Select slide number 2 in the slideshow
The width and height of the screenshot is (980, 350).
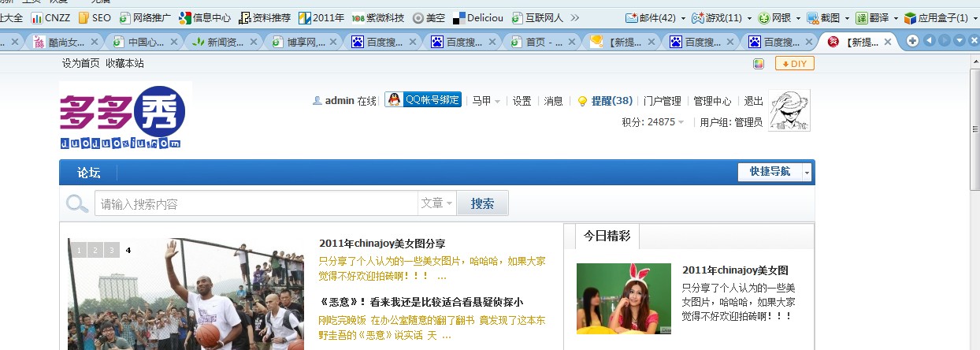[95, 250]
